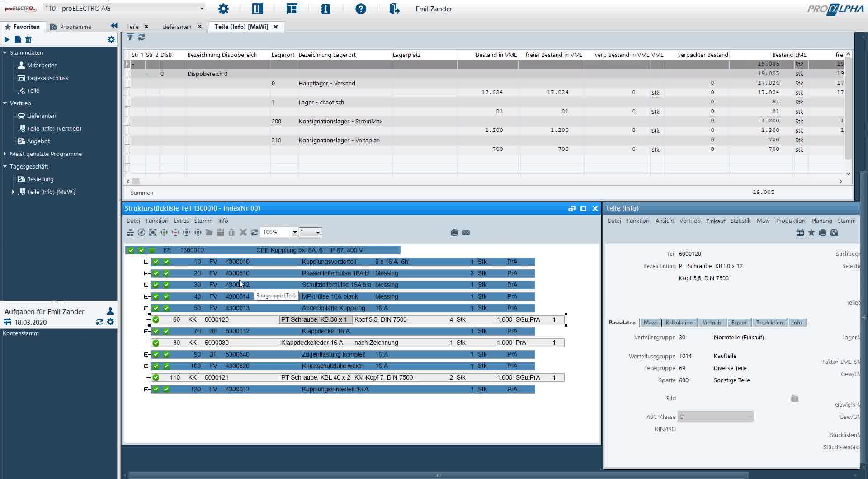This screenshot has width=868, height=479.
Task: Open the ABC-Klasse dropdown
Action: (716, 417)
